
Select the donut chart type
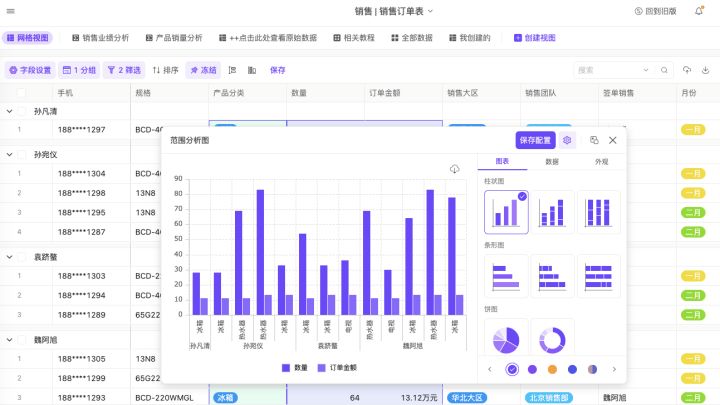point(552,339)
